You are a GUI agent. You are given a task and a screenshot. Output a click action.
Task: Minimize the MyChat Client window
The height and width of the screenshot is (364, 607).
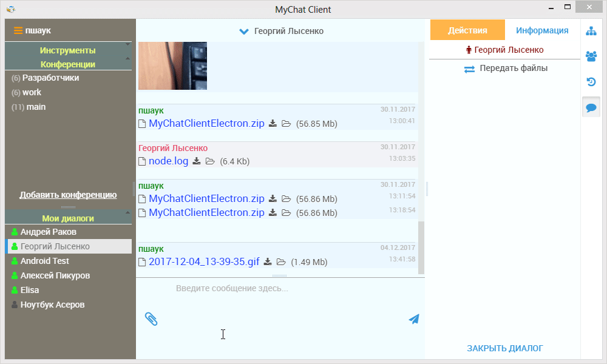[551, 8]
